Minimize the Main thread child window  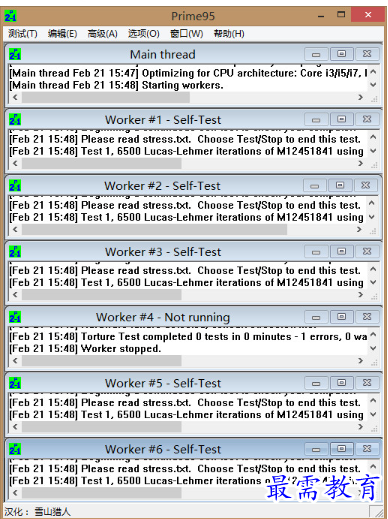[316, 54]
